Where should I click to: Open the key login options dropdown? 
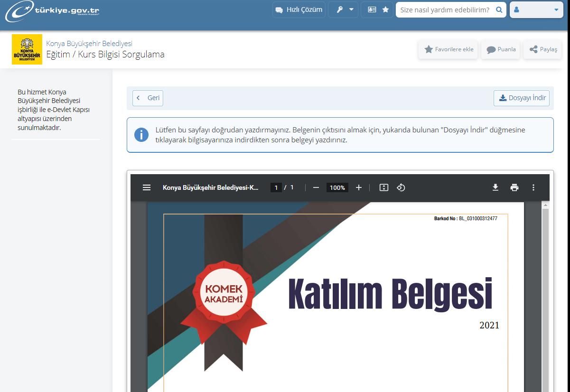coord(343,9)
